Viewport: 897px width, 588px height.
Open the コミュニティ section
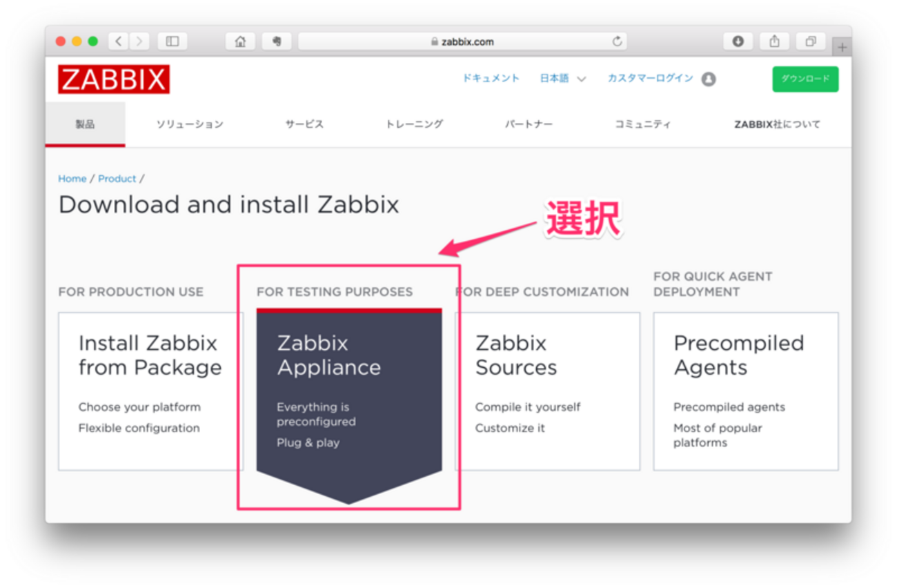point(642,124)
